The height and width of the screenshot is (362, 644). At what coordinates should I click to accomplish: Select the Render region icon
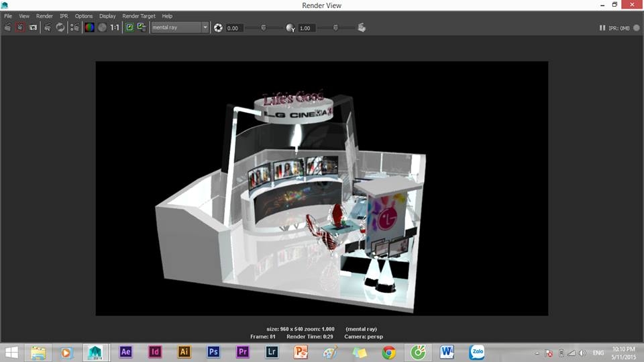coord(20,28)
